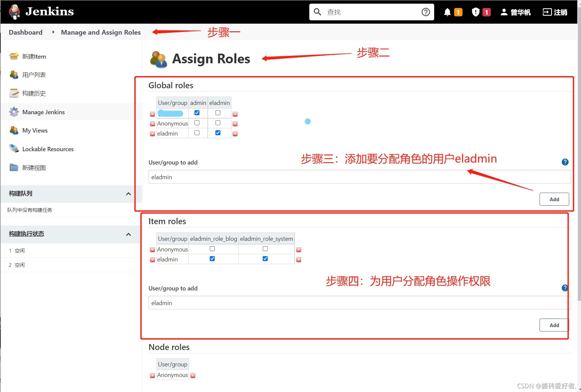Click right delete icon of Item roles eladmin row
Viewport: 581px width, 392px height.
pyautogui.click(x=299, y=260)
